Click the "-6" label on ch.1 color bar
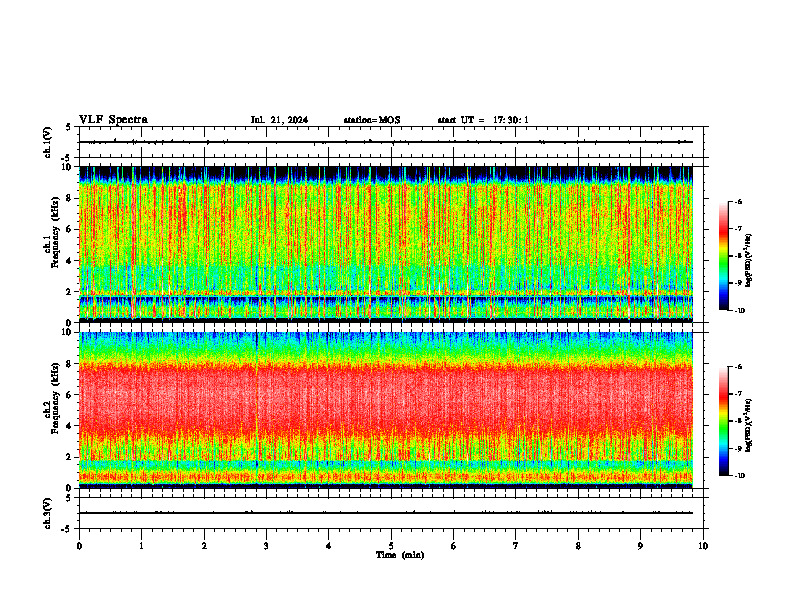This screenshot has width=792, height=612. coord(738,202)
